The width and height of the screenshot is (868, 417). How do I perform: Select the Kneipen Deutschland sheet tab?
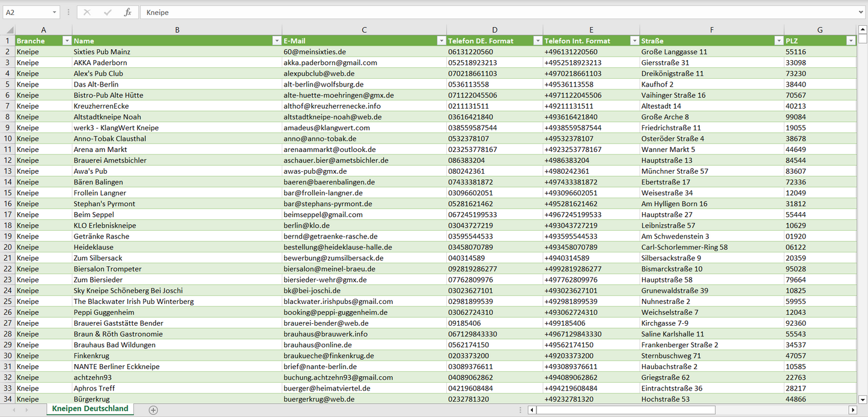coord(90,409)
